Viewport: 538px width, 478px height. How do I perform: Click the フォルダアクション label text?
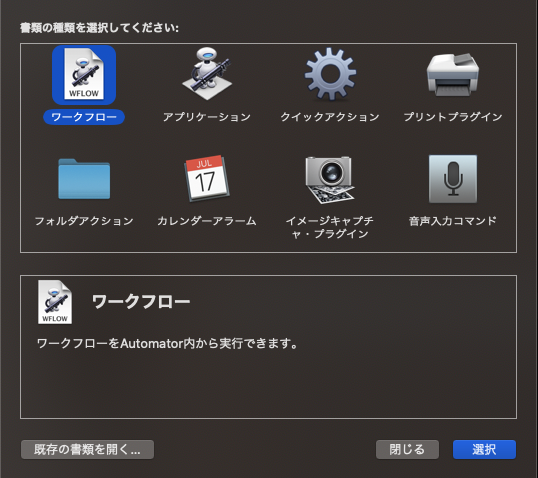84,221
